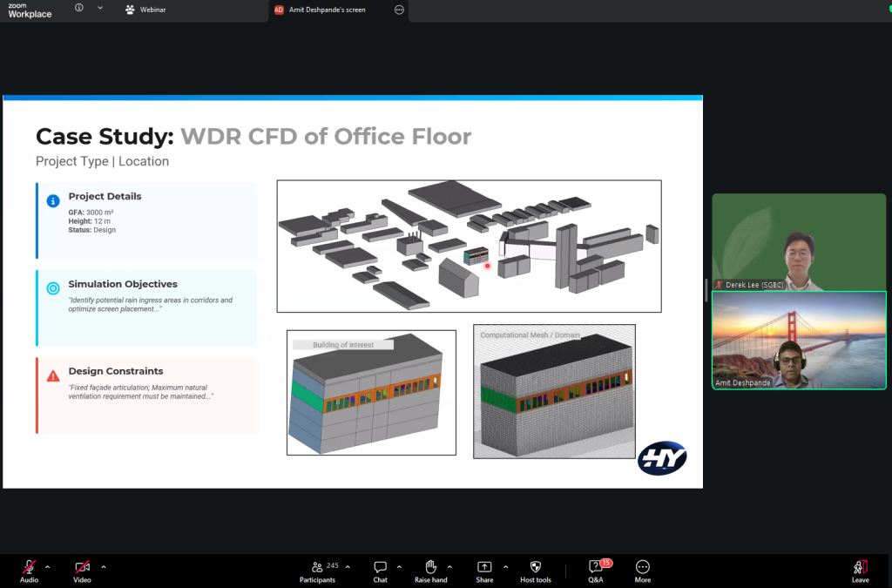Click the divider handle beside video panel
Image resolution: width=892 pixels, height=588 pixels.
[706, 291]
